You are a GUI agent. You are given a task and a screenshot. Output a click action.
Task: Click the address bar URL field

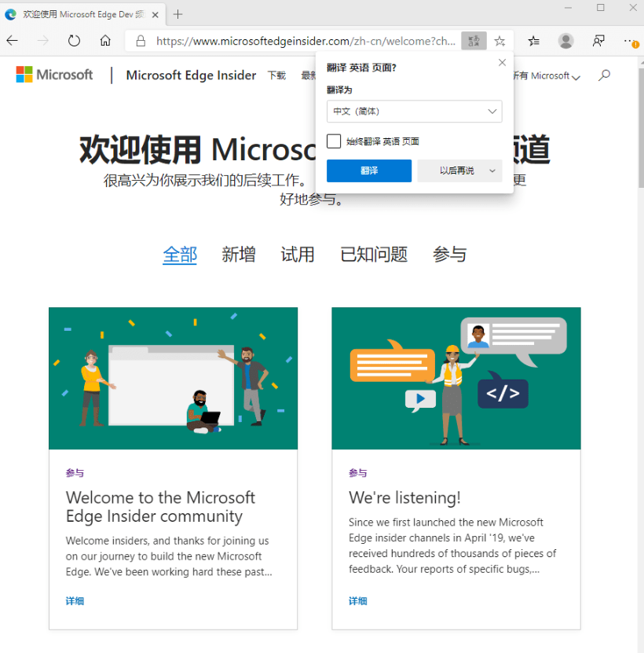coord(306,41)
